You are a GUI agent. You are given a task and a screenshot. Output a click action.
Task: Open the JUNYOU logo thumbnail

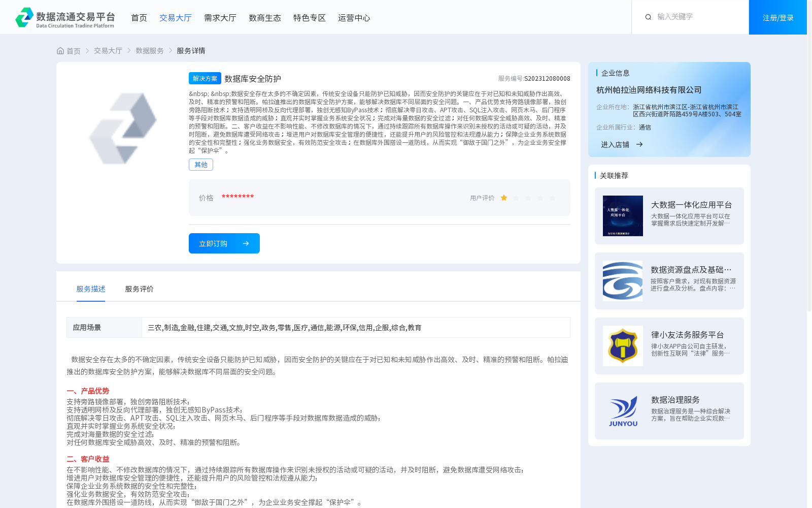coord(623,411)
